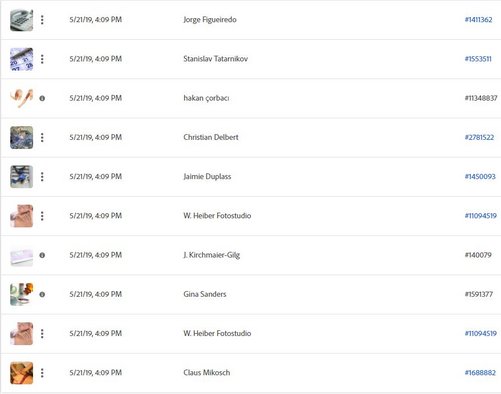501x394 pixels.
Task: Click info icon beside Gina Sanders
Action: (x=42, y=295)
